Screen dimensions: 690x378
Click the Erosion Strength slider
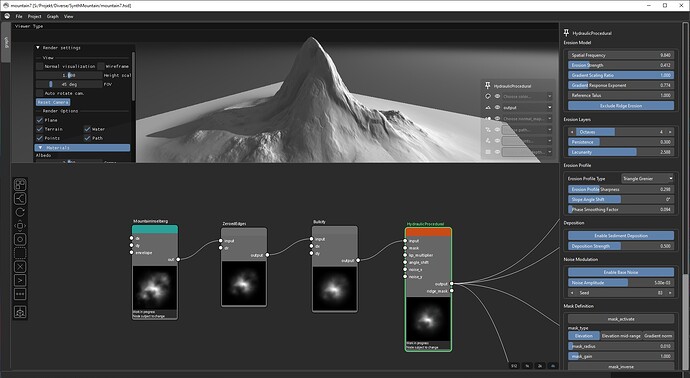621,65
